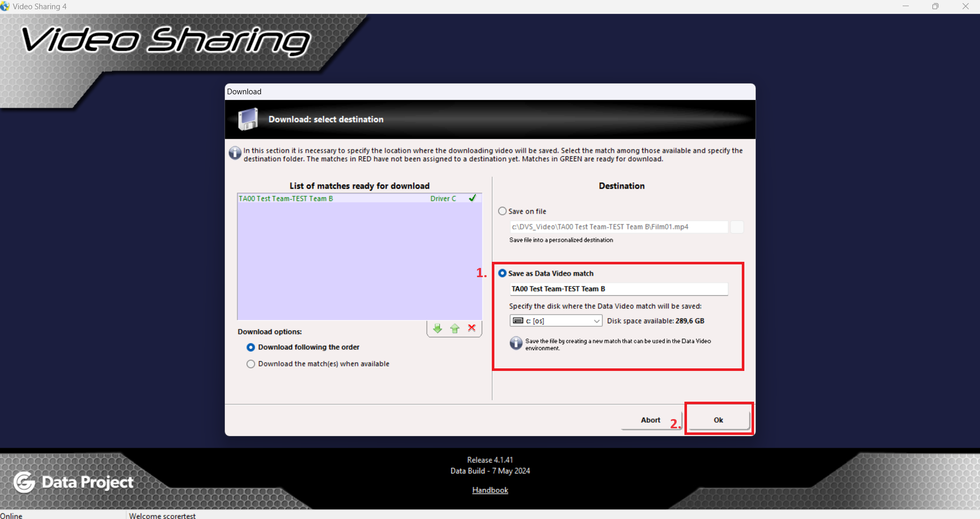
Task: Click the Ok button
Action: (x=719, y=420)
